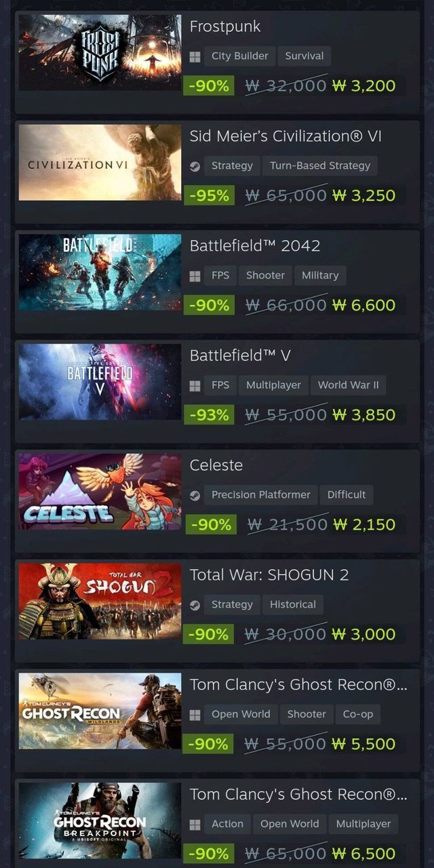Image resolution: width=434 pixels, height=868 pixels.
Task: Click the Steam icon in Celeste row
Action: click(195, 496)
